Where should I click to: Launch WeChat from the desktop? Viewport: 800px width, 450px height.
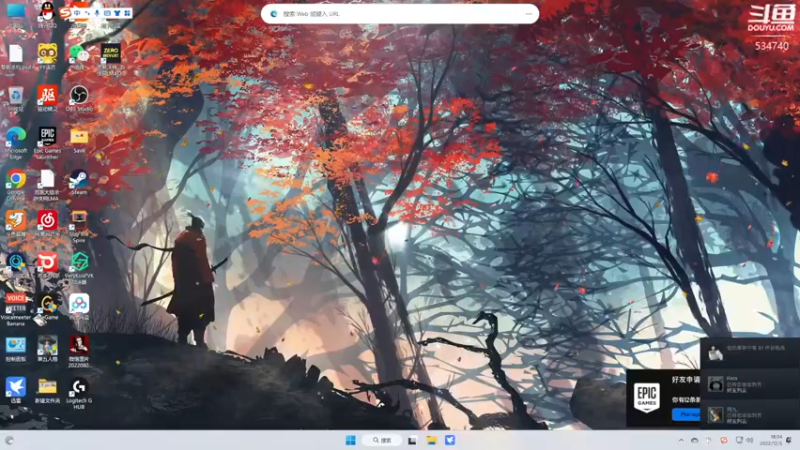click(79, 55)
